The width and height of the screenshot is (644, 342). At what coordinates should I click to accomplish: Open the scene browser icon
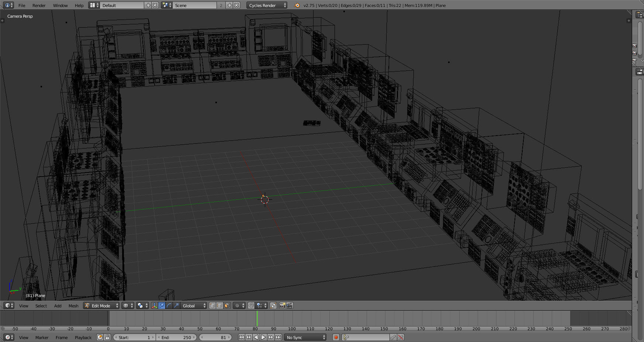(x=167, y=5)
